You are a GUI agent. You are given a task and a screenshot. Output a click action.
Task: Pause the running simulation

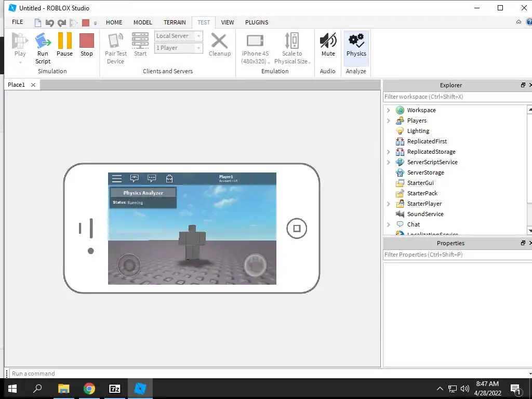pyautogui.click(x=64, y=44)
